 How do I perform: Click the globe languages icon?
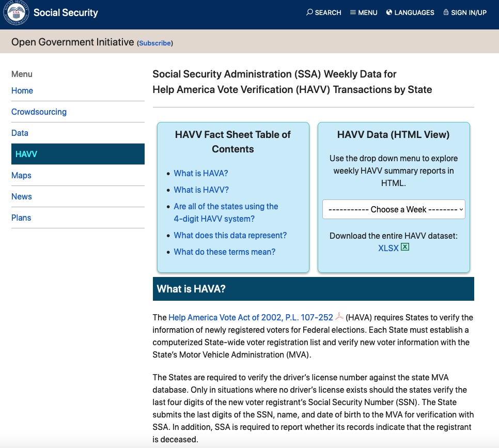(389, 12)
